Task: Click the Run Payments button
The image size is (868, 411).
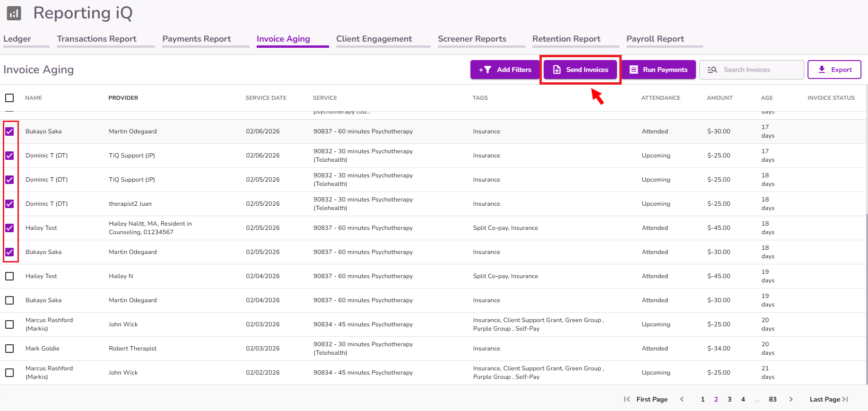Action: click(x=659, y=70)
